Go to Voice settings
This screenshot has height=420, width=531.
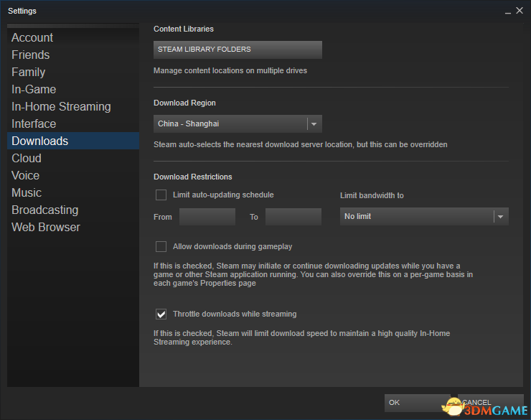tap(73, 175)
